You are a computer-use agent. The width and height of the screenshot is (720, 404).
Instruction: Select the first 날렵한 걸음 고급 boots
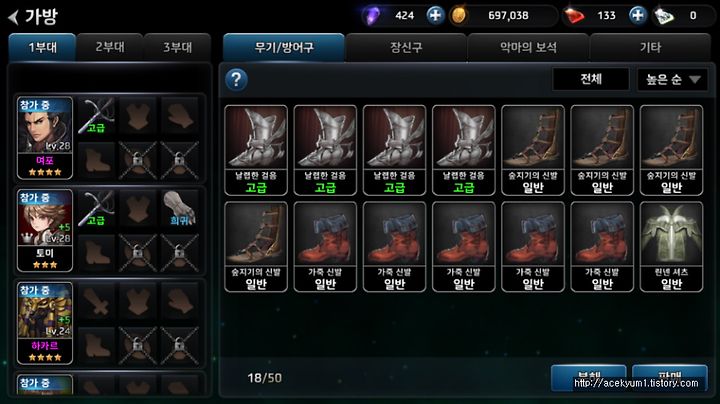[x=256, y=151]
